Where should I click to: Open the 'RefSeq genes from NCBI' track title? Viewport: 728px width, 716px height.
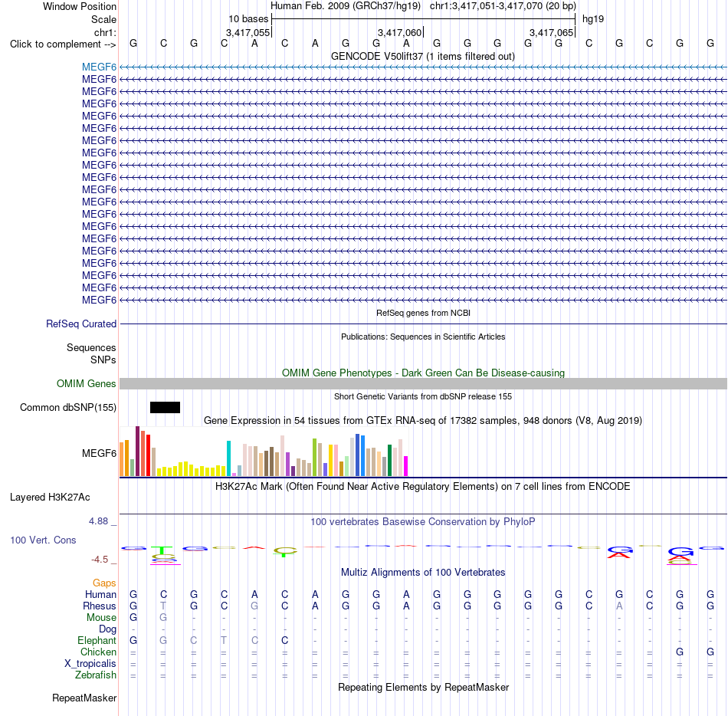423,313
